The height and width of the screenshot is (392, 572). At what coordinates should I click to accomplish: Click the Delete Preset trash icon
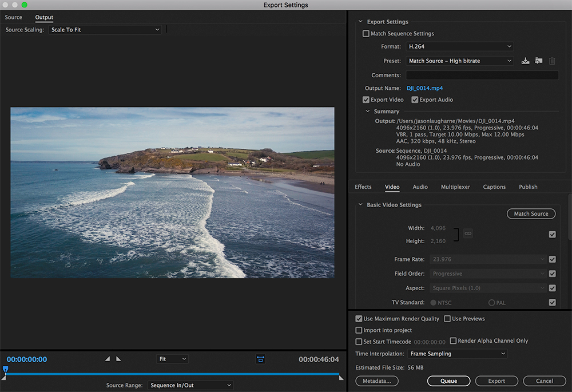tap(552, 61)
